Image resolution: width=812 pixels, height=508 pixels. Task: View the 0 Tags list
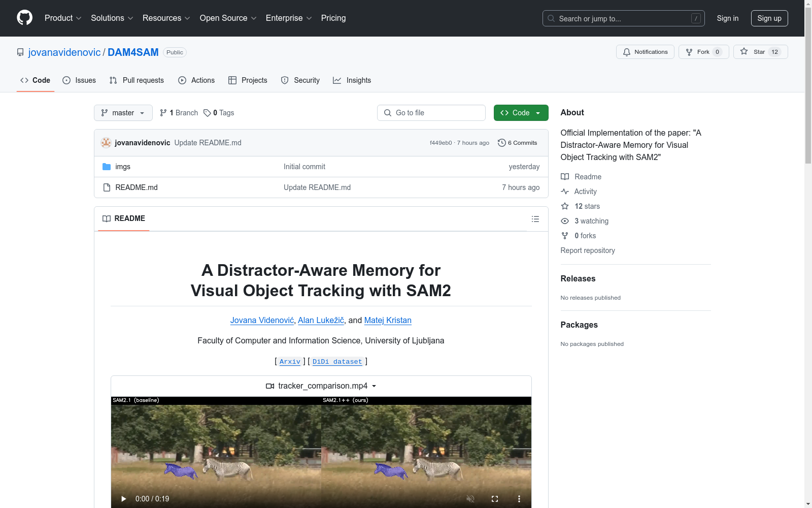click(219, 113)
